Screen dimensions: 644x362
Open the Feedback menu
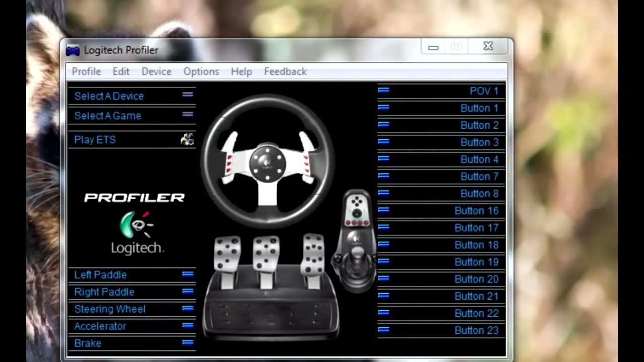285,71
